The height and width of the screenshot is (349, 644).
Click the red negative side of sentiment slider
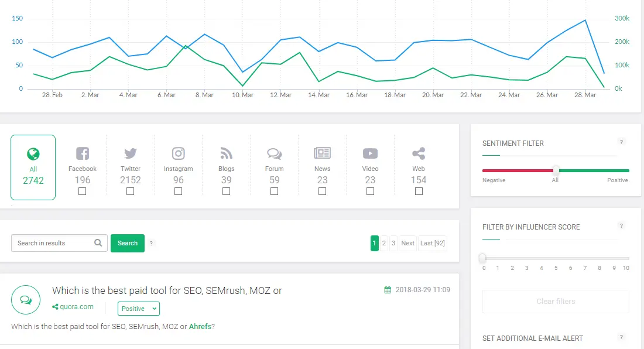[518, 170]
